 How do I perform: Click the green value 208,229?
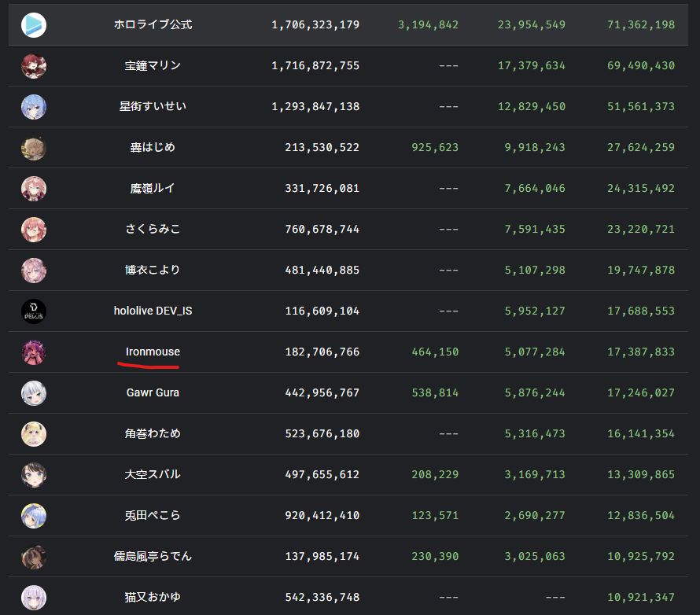coord(435,475)
